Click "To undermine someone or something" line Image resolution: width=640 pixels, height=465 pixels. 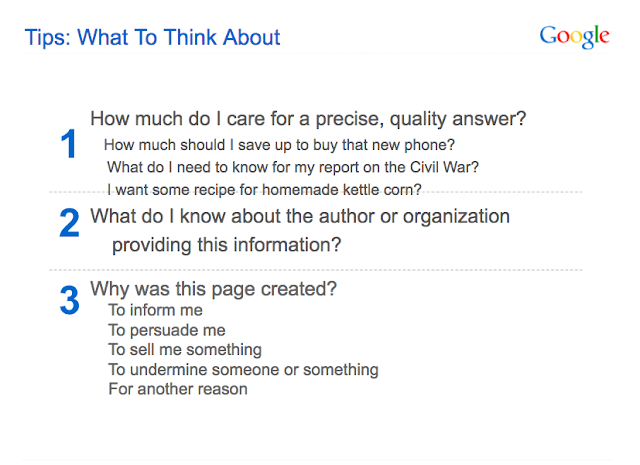(x=243, y=370)
